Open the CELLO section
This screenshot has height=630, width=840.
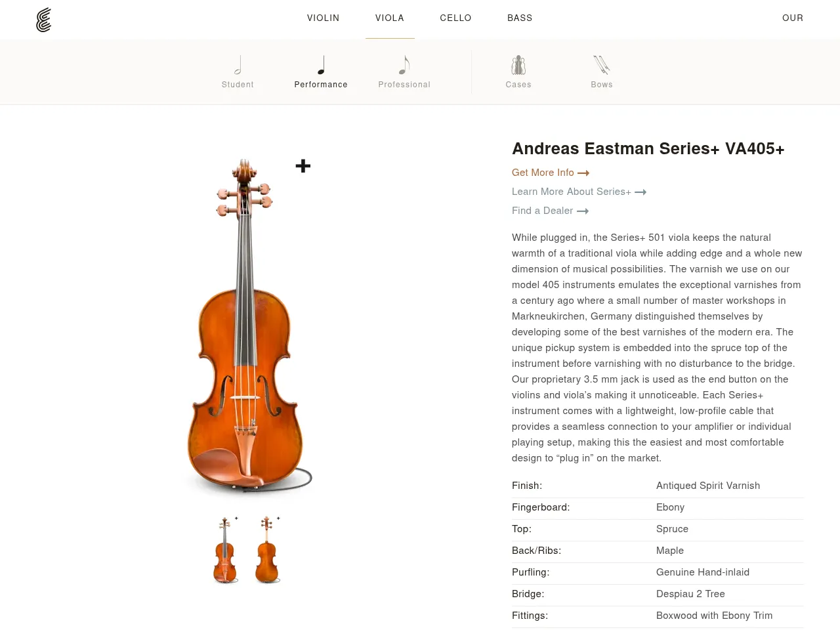point(455,18)
